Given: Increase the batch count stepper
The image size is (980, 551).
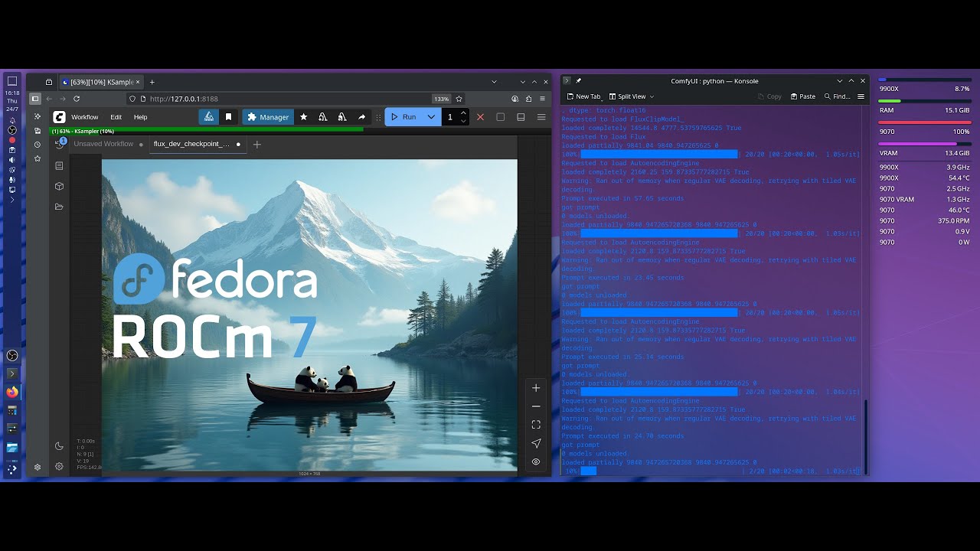Looking at the screenshot, I should [463, 113].
